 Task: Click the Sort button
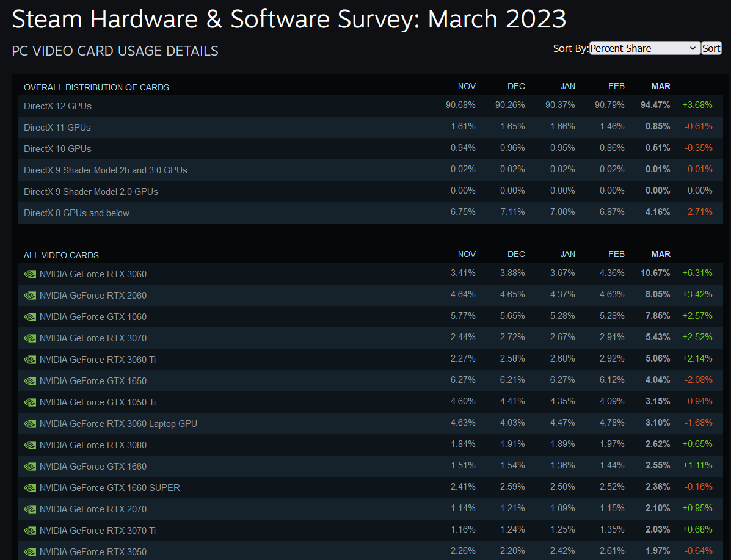711,48
